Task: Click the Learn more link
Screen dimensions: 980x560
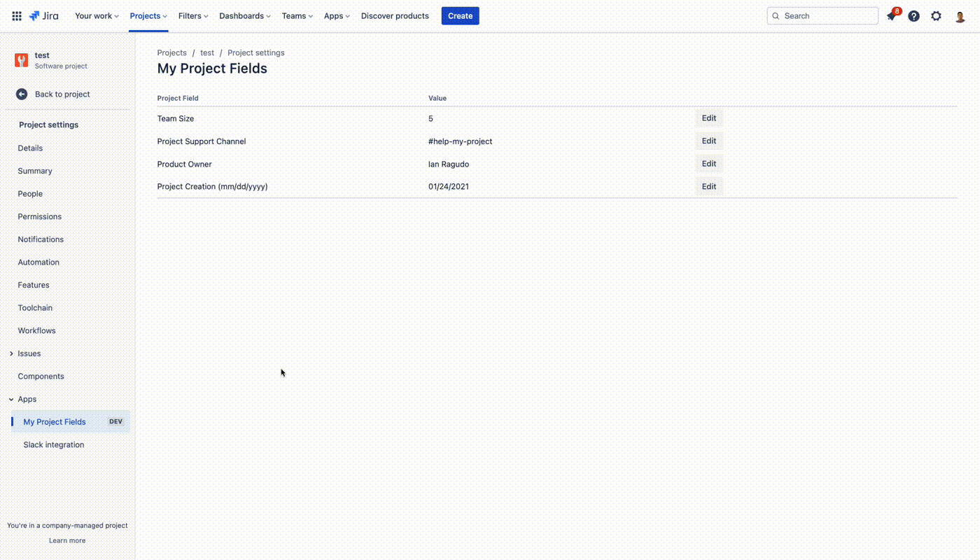Action: coord(67,540)
